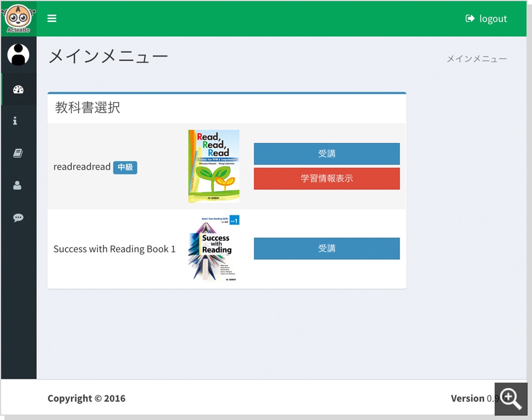Click the 中級 level badge
The image size is (532, 420).
[x=125, y=167]
